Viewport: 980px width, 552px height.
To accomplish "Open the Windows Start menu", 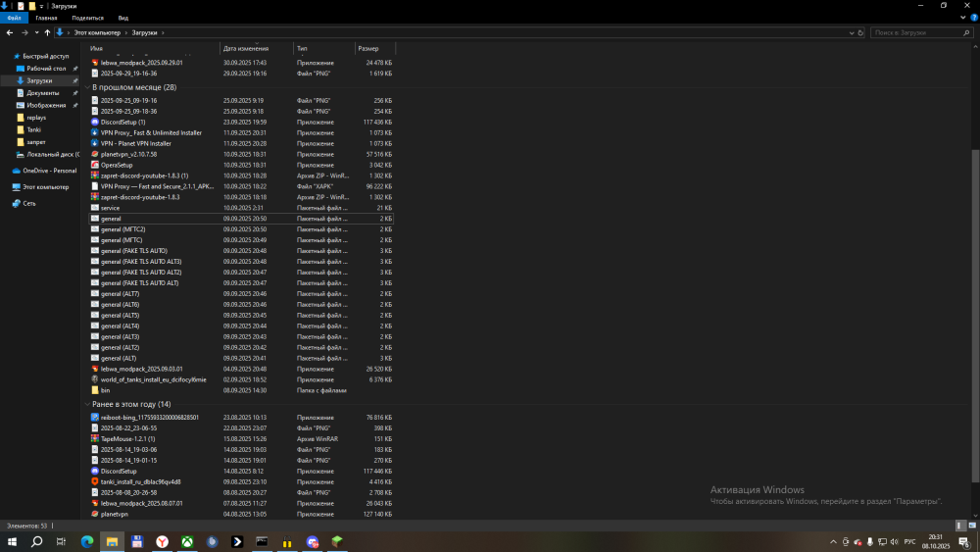I will click(12, 541).
